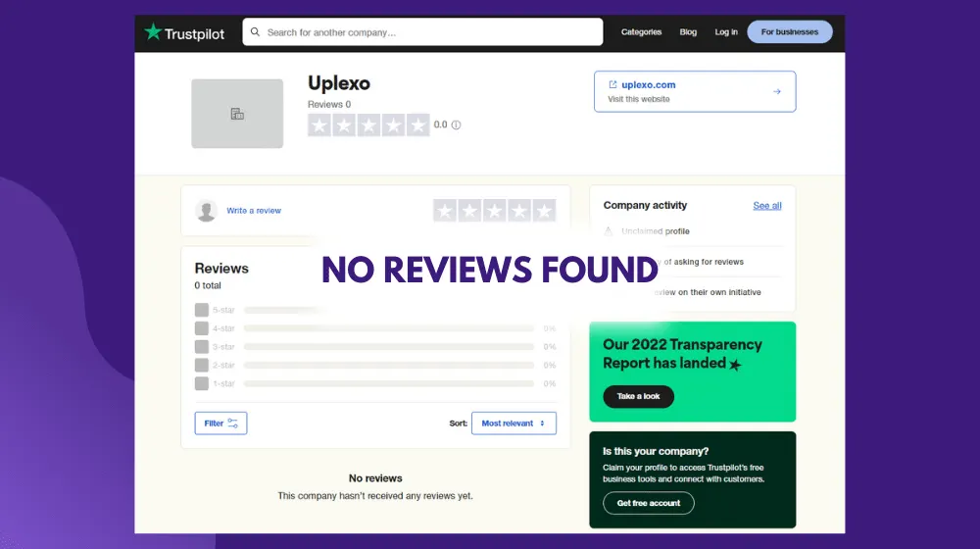The image size is (980, 549).
Task: Click Take a look on Transparency Report
Action: point(638,396)
